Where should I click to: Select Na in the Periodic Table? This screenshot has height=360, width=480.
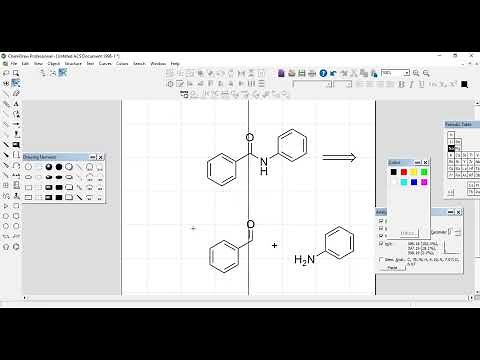pos(451,148)
